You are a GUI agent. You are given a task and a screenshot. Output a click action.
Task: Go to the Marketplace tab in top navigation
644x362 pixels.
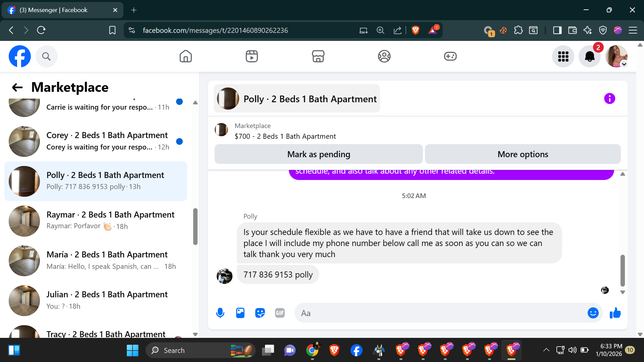pos(318,56)
